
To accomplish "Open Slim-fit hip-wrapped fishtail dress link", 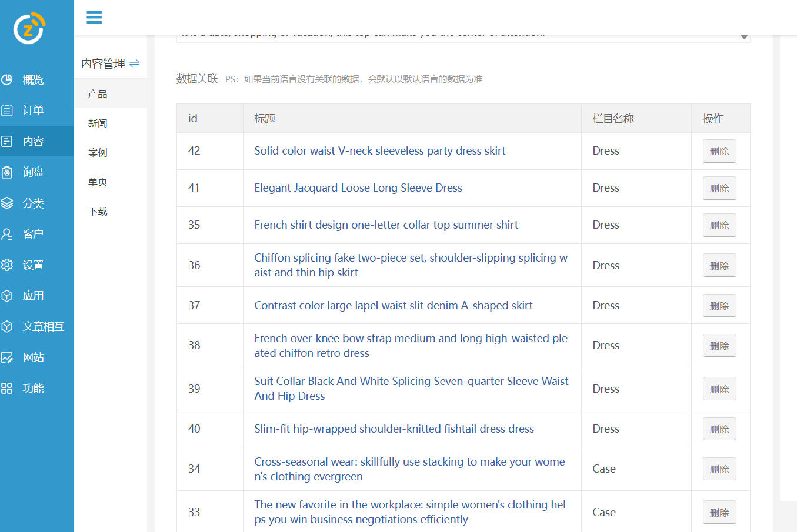I will [x=394, y=429].
